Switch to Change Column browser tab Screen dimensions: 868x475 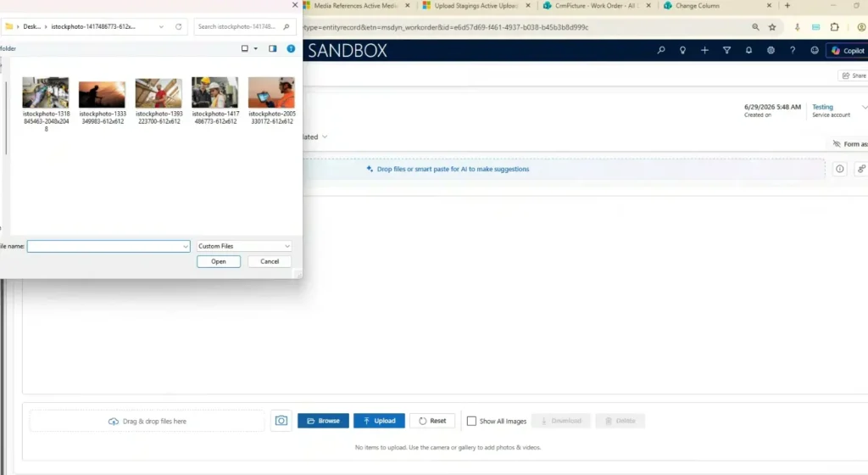tap(697, 6)
